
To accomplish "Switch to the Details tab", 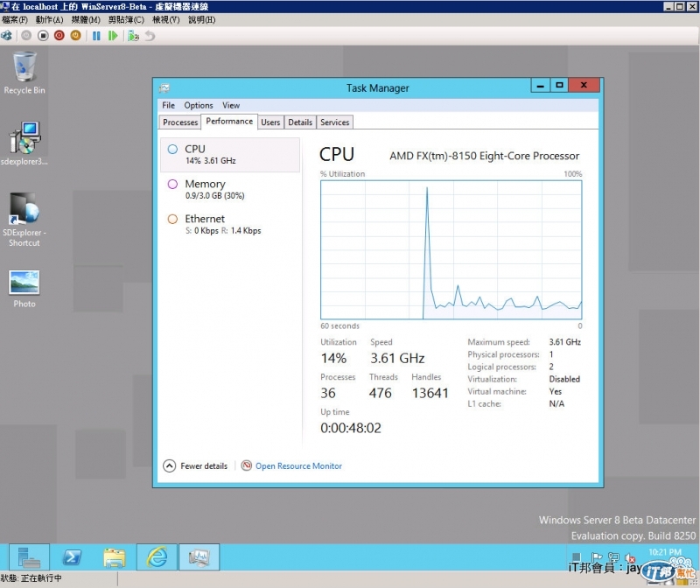I will click(x=300, y=122).
